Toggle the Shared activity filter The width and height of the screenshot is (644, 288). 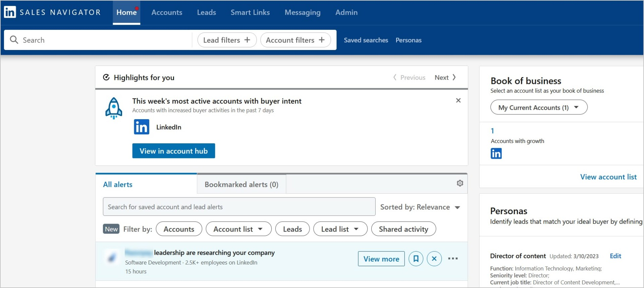(x=404, y=229)
